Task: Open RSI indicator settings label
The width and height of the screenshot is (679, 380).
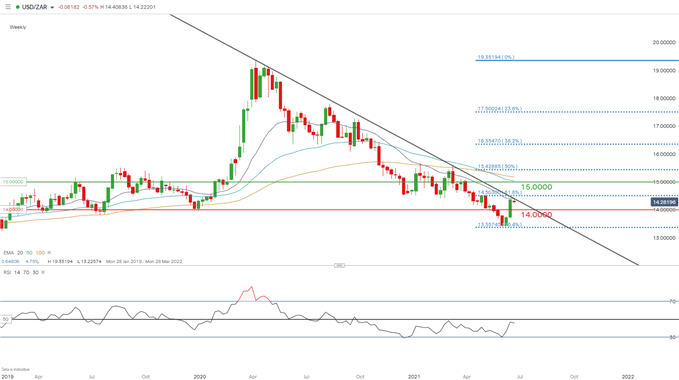Action: click(x=7, y=273)
